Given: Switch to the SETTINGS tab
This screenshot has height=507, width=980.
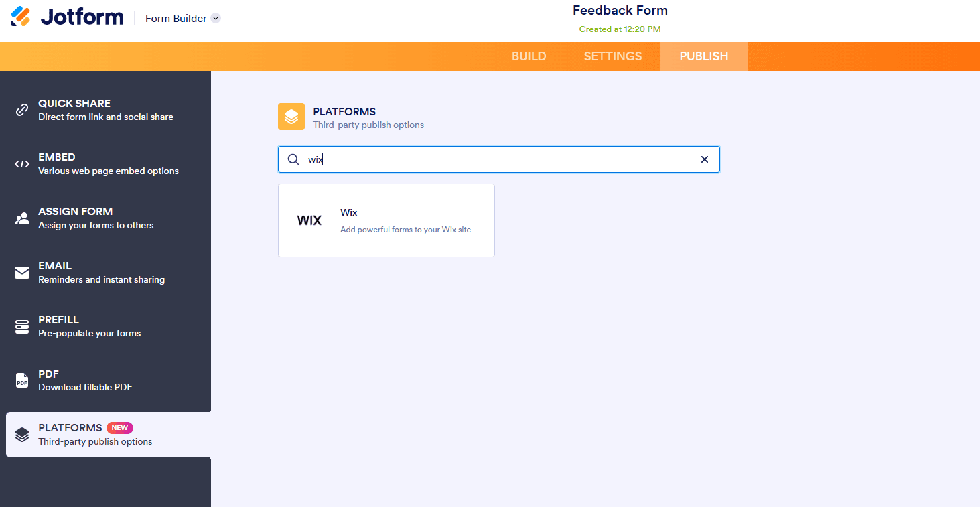Looking at the screenshot, I should tap(612, 56).
